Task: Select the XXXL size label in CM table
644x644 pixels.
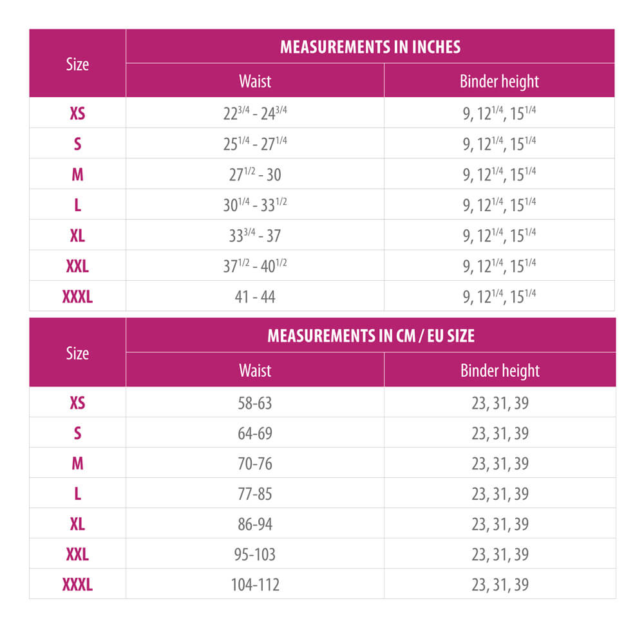Action: point(77,585)
